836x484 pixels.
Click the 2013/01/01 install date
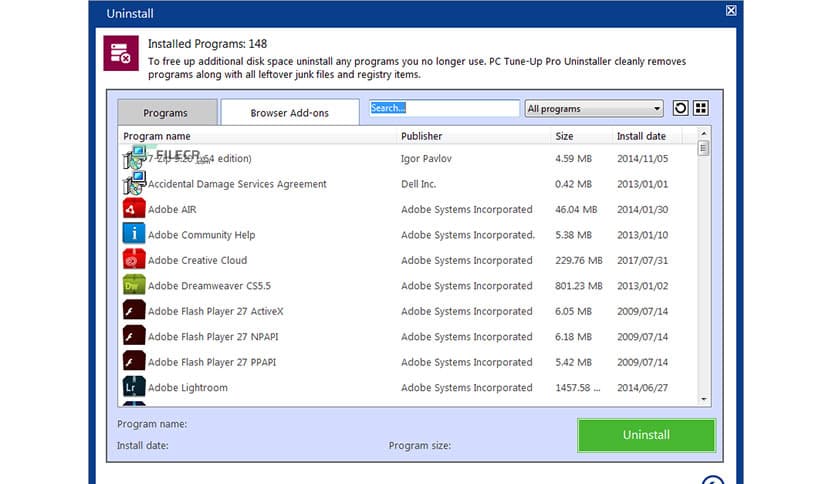point(642,184)
